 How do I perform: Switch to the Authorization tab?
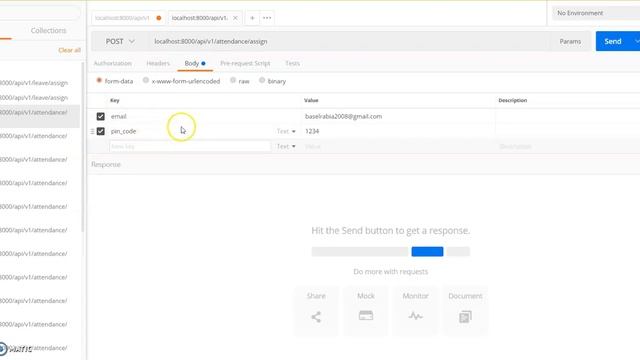113,64
